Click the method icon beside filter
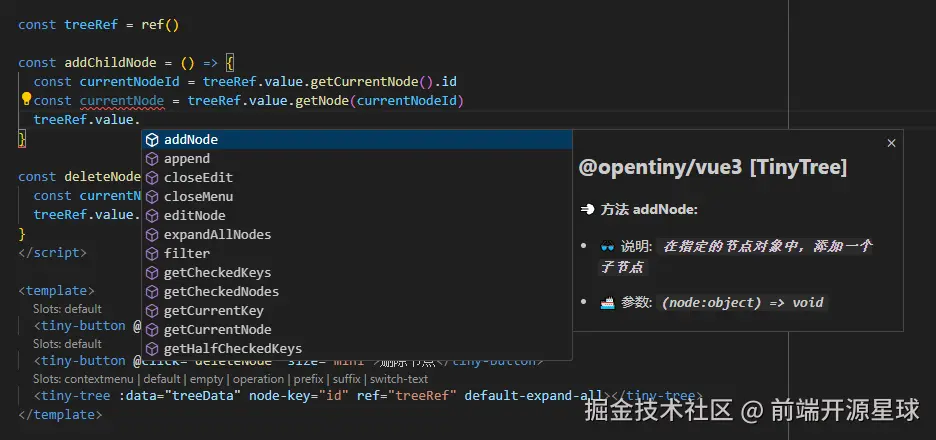The height and width of the screenshot is (440, 936). (x=152, y=253)
